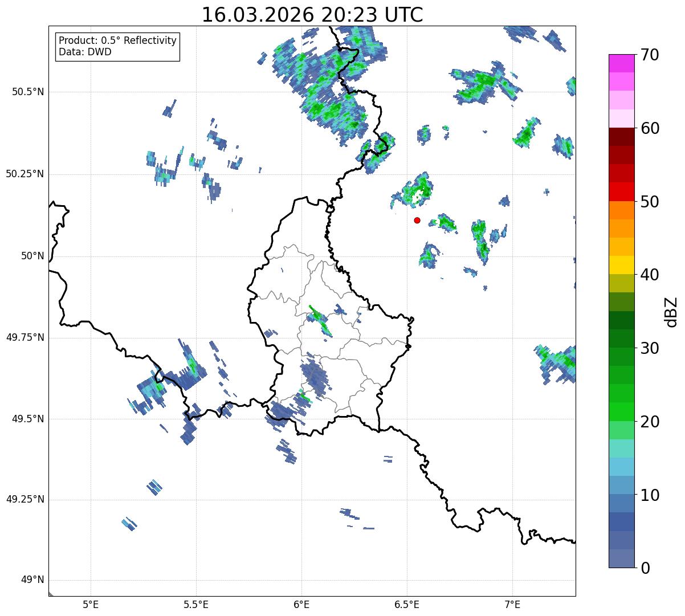Click the dBZ colorbar axis label
Image resolution: width=685 pixels, height=616 pixels.
[671, 311]
